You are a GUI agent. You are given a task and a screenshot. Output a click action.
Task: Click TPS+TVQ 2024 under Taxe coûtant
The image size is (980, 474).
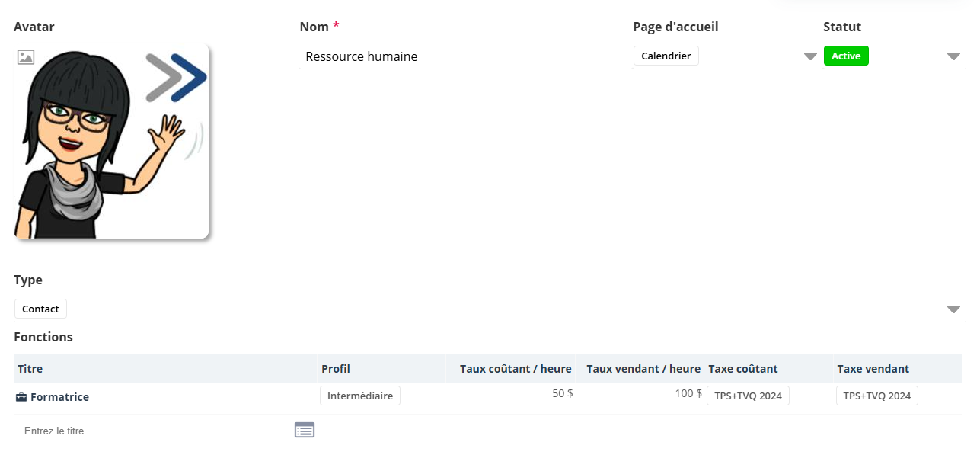[x=749, y=396]
